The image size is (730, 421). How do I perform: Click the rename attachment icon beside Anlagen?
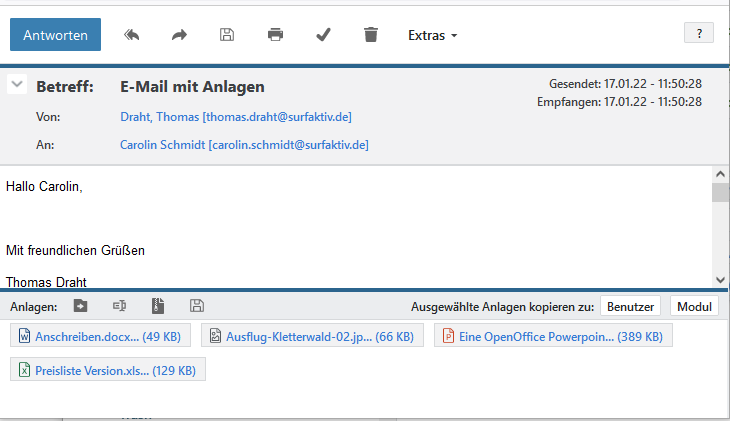119,306
